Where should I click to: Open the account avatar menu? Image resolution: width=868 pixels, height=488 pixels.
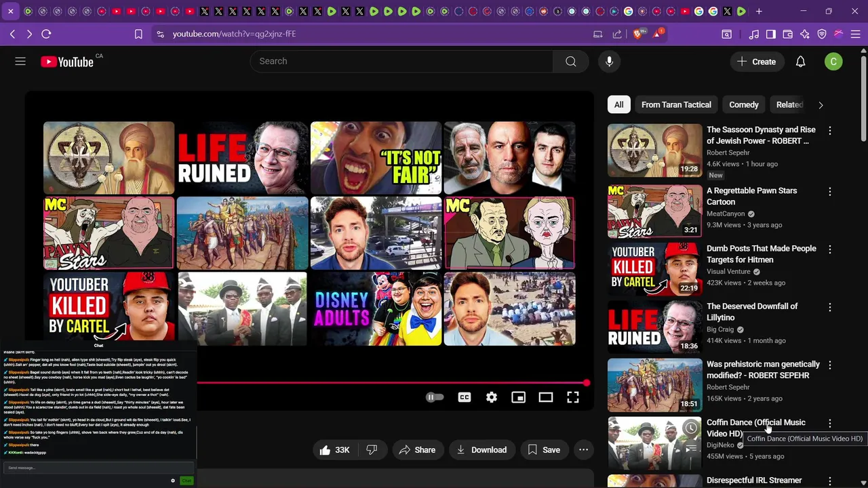click(x=833, y=62)
